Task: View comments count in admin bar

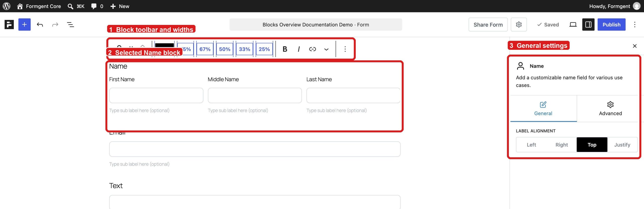Action: [97, 6]
